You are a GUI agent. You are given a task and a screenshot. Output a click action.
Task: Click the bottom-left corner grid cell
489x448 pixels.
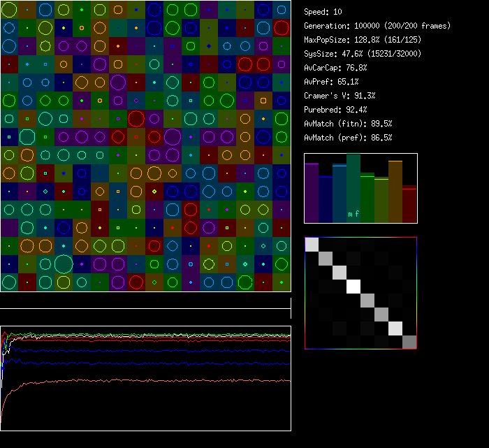(9, 282)
